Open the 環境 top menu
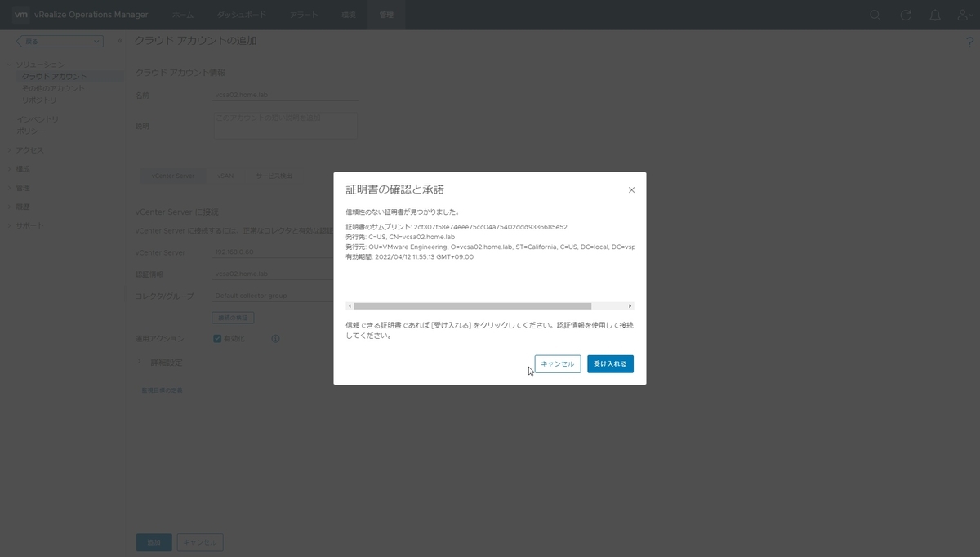The height and width of the screenshot is (557, 980). click(349, 15)
